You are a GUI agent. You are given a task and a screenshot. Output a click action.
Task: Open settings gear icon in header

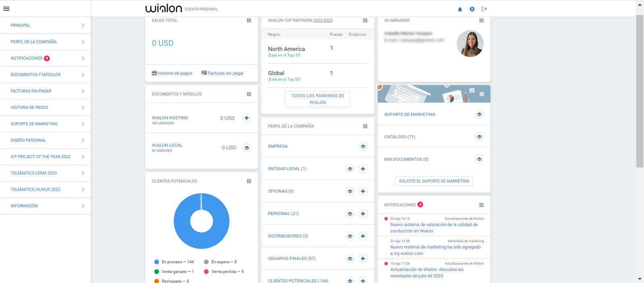pos(472,9)
